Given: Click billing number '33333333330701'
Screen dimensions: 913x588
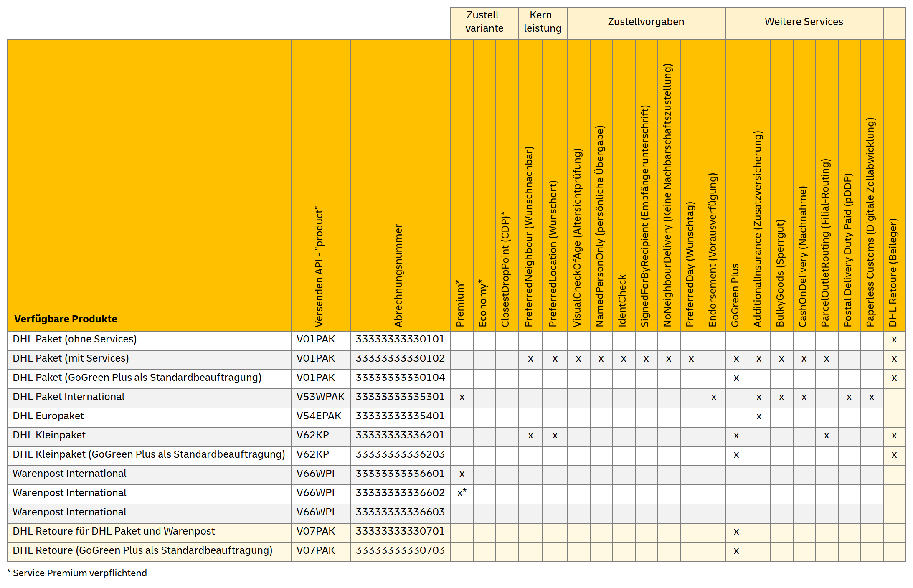Looking at the screenshot, I should click(x=400, y=531).
